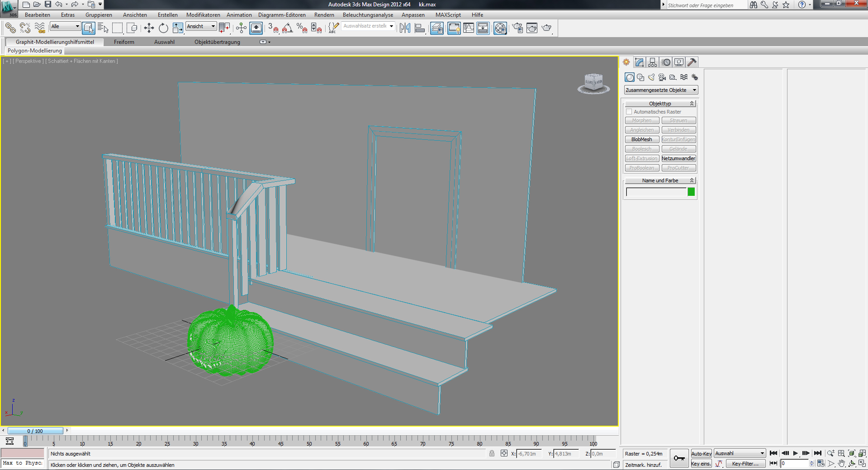This screenshot has width=868, height=470.
Task: Select Lights creation category icon
Action: click(651, 77)
